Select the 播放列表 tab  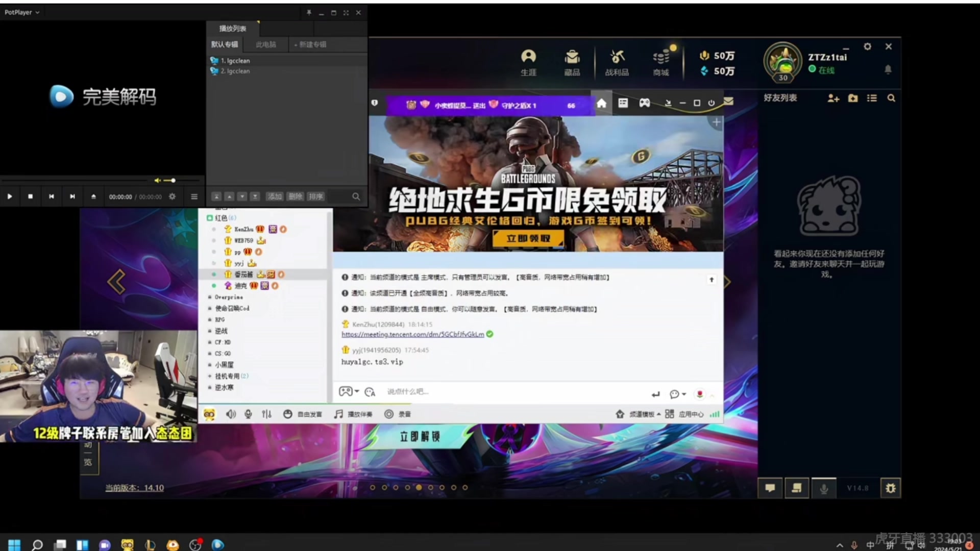pyautogui.click(x=233, y=29)
